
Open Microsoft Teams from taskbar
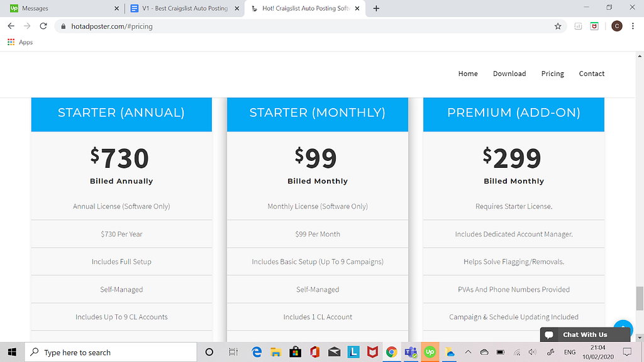tap(411, 352)
